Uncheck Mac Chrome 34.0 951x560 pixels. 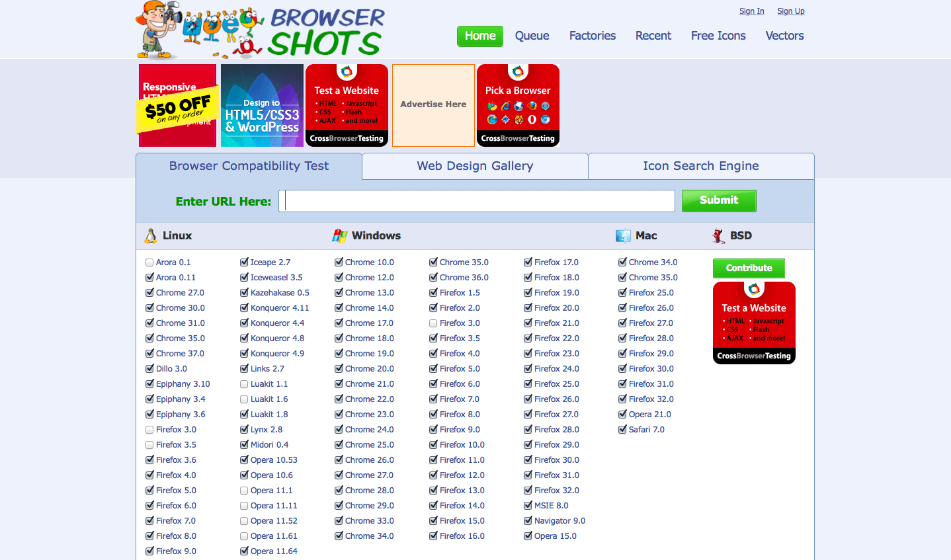tap(622, 262)
